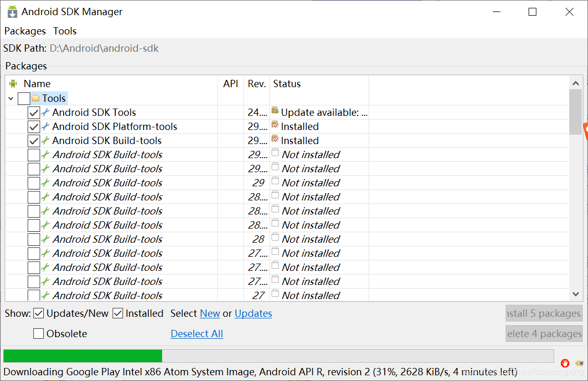Click the Not installed icon in the rev 29 row
The height and width of the screenshot is (381, 588).
pyautogui.click(x=275, y=181)
